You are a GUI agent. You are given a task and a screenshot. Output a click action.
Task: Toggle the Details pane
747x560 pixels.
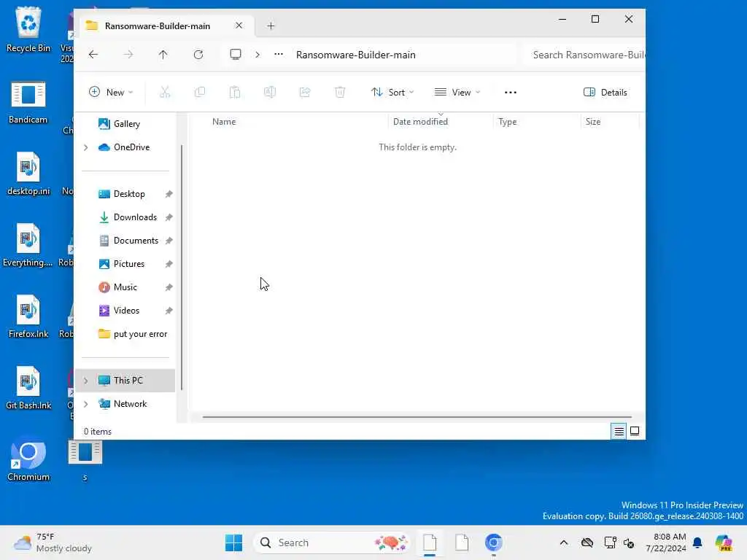[605, 92]
